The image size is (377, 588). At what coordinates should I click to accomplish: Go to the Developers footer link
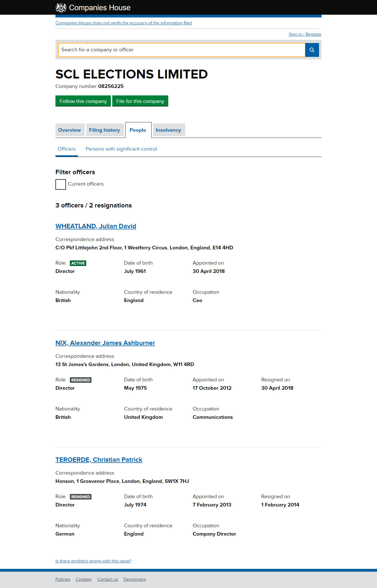(x=135, y=579)
